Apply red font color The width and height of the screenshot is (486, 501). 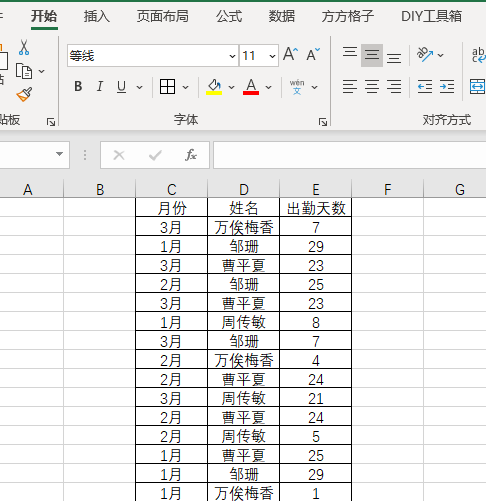pos(251,87)
